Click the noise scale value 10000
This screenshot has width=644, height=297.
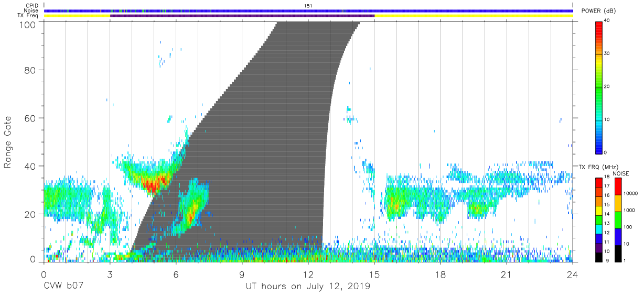(x=630, y=194)
